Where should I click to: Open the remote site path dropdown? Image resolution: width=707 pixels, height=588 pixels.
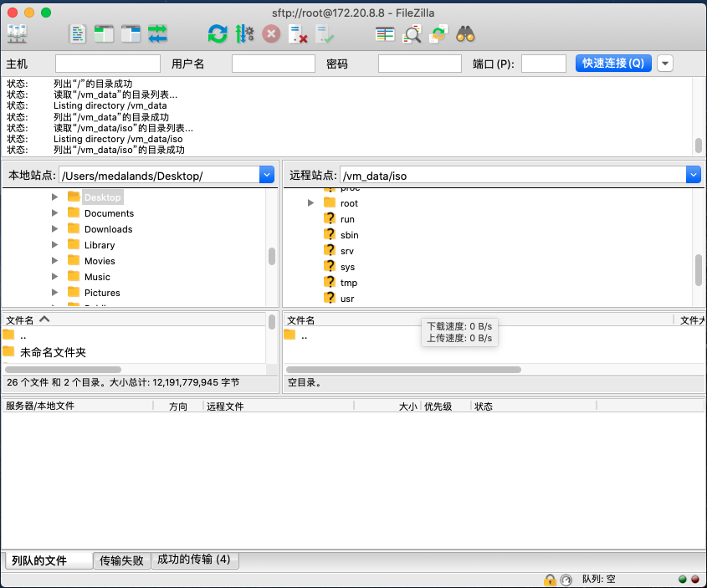point(693,175)
